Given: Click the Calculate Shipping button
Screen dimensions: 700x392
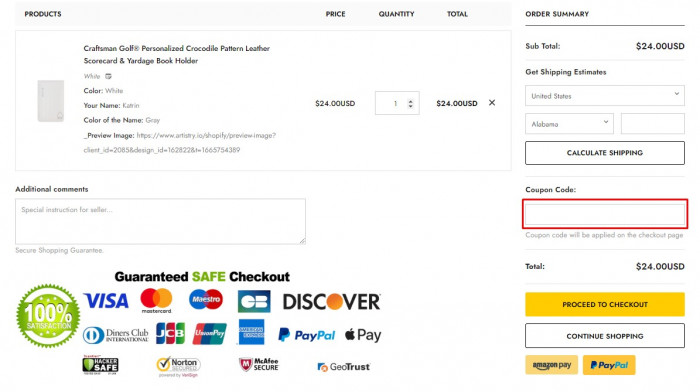Looking at the screenshot, I should click(x=604, y=153).
